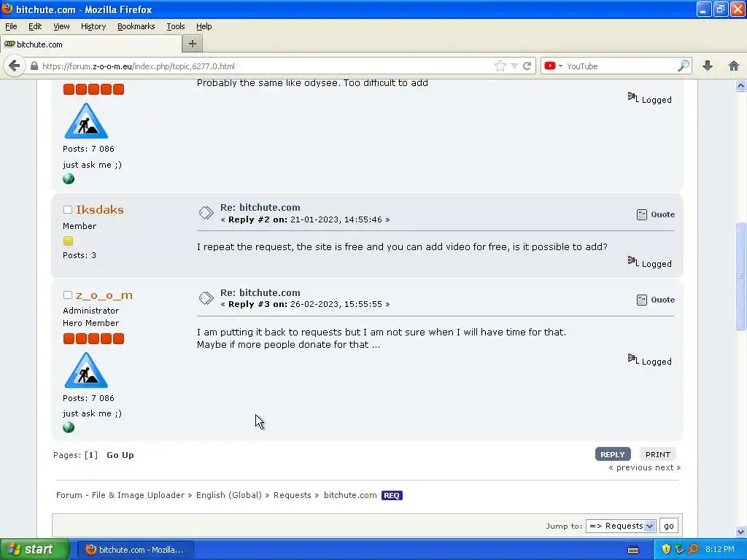Tick checkbox next to Iksdaks username

pyautogui.click(x=68, y=209)
